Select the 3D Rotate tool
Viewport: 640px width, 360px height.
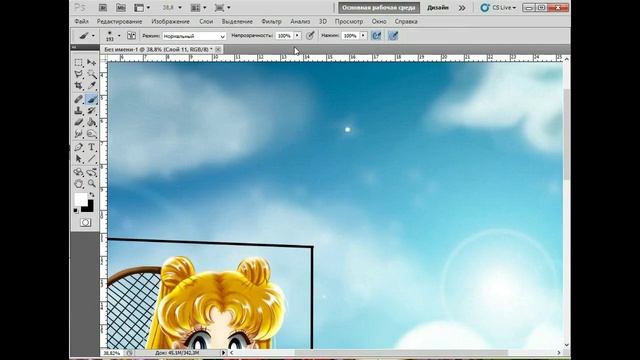[x=78, y=172]
